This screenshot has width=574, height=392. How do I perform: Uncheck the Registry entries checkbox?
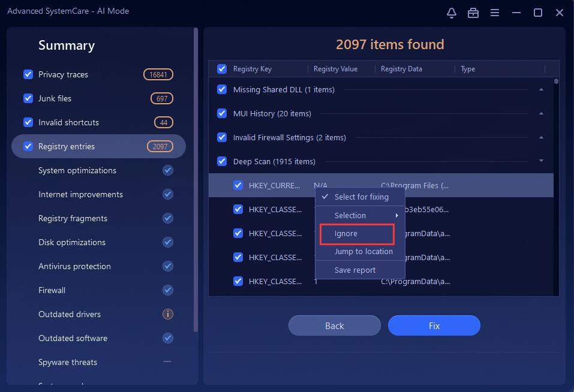click(x=28, y=146)
